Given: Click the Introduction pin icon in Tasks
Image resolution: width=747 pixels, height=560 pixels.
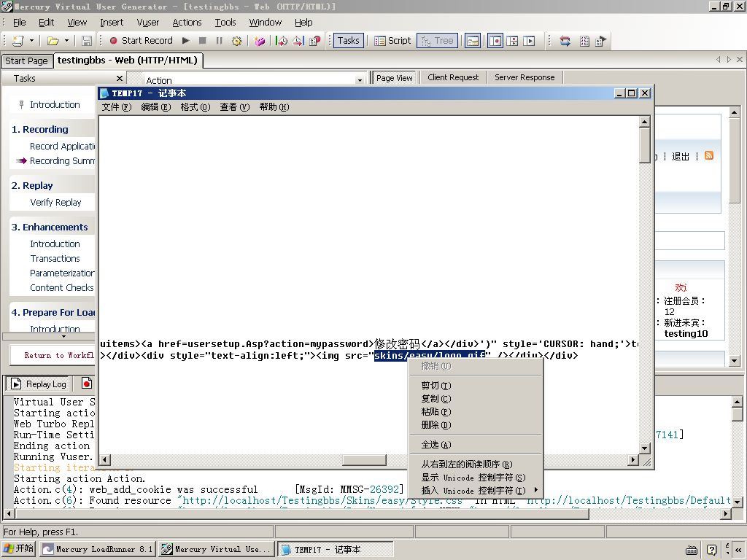Looking at the screenshot, I should coord(21,105).
